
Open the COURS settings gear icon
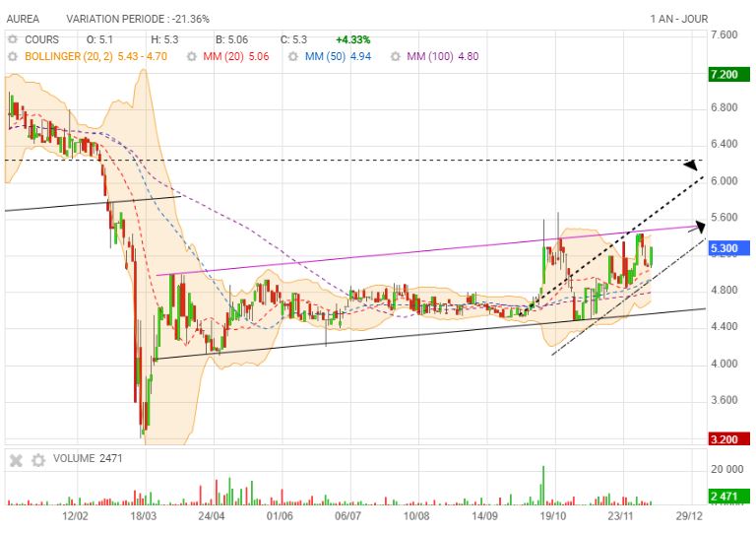13,39
